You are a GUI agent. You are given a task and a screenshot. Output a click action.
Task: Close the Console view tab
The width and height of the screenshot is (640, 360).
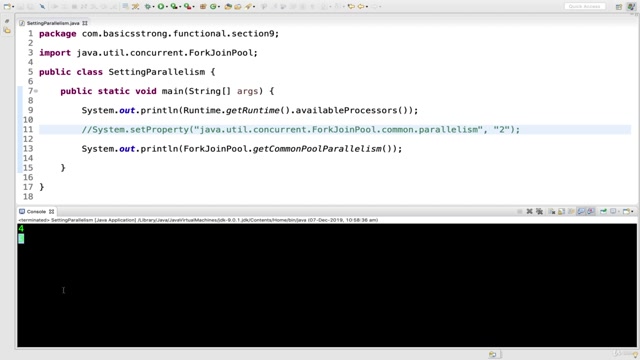click(51, 211)
